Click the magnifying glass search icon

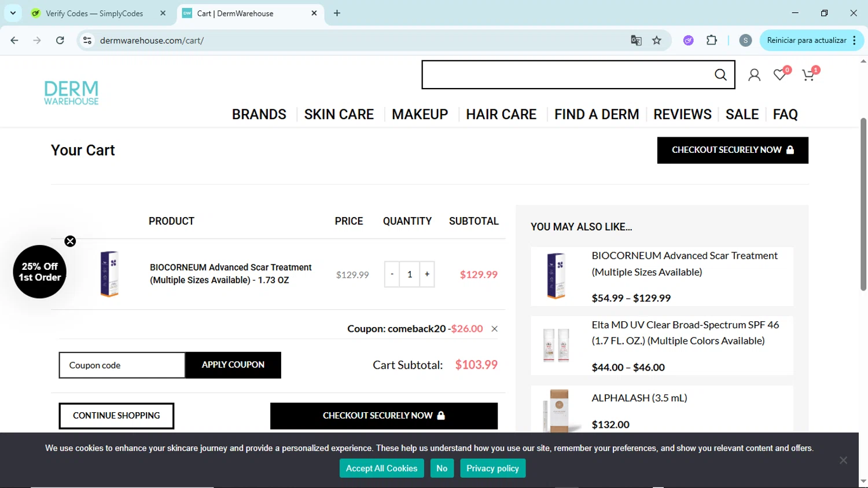(x=720, y=75)
